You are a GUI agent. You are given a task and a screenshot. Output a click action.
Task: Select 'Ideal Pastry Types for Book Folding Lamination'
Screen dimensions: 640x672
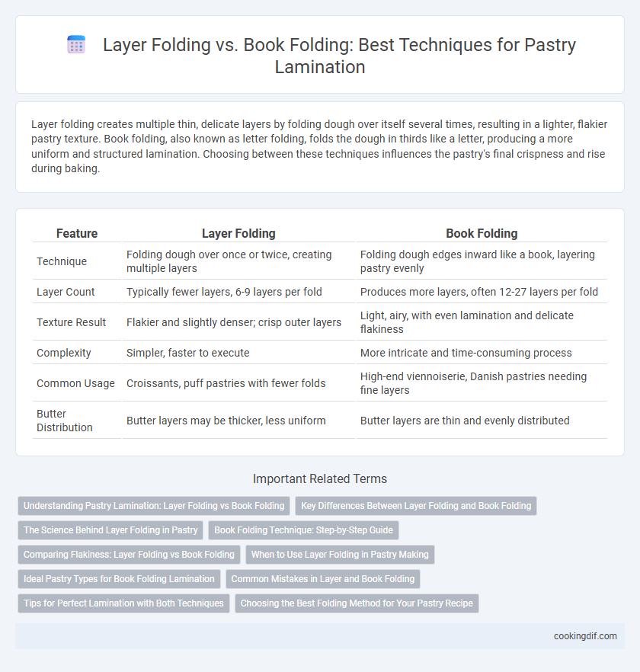point(119,579)
